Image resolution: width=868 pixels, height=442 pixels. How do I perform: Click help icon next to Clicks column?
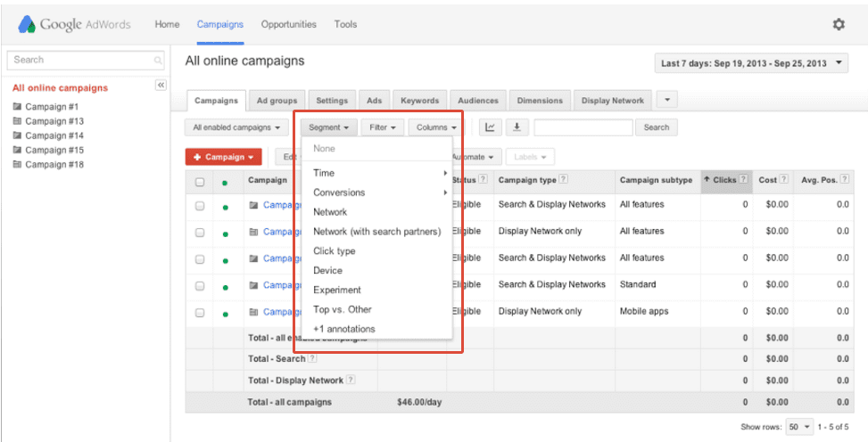743,179
